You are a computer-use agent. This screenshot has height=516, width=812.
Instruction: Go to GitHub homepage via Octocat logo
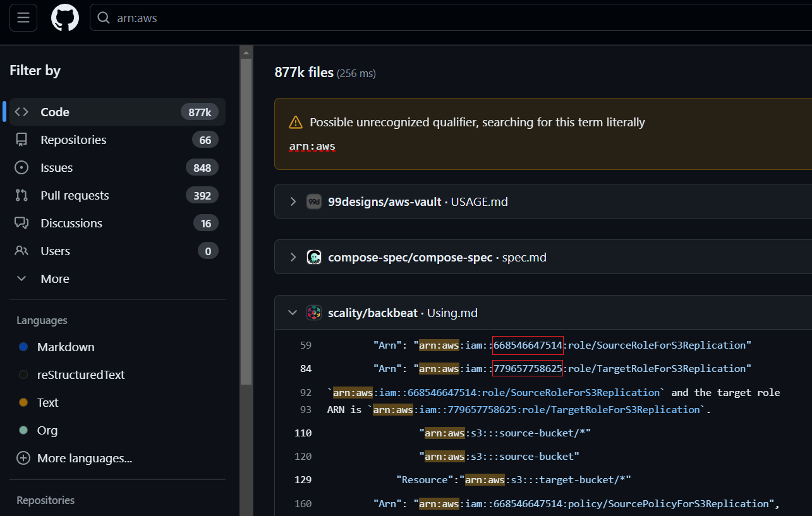click(64, 18)
